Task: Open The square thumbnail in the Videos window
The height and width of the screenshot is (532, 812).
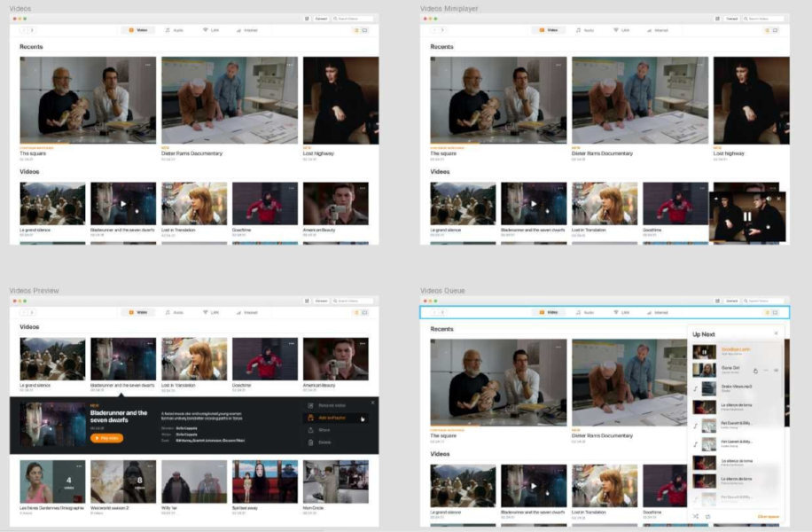Action: (x=88, y=100)
